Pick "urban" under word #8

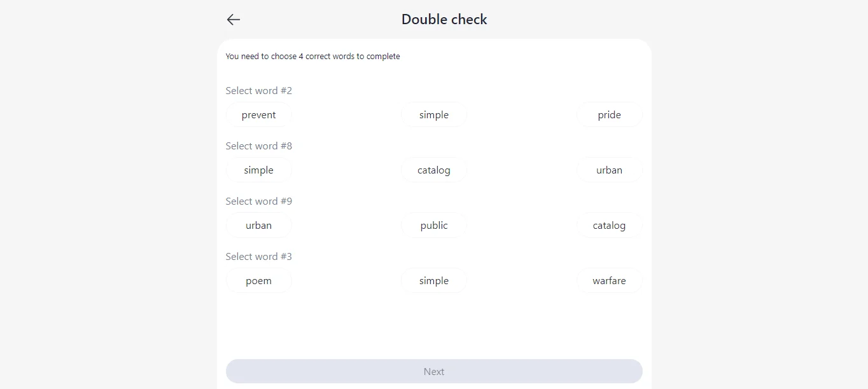[609, 170]
